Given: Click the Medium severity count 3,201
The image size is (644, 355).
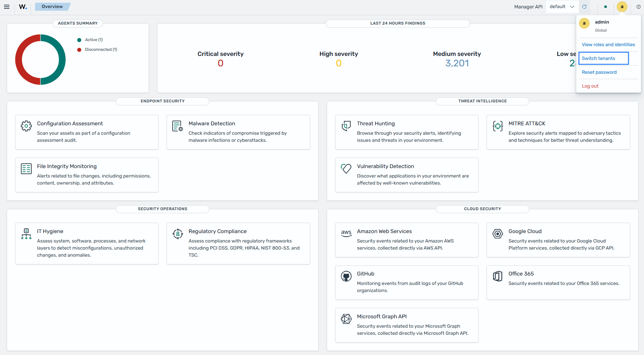Looking at the screenshot, I should coord(457,63).
